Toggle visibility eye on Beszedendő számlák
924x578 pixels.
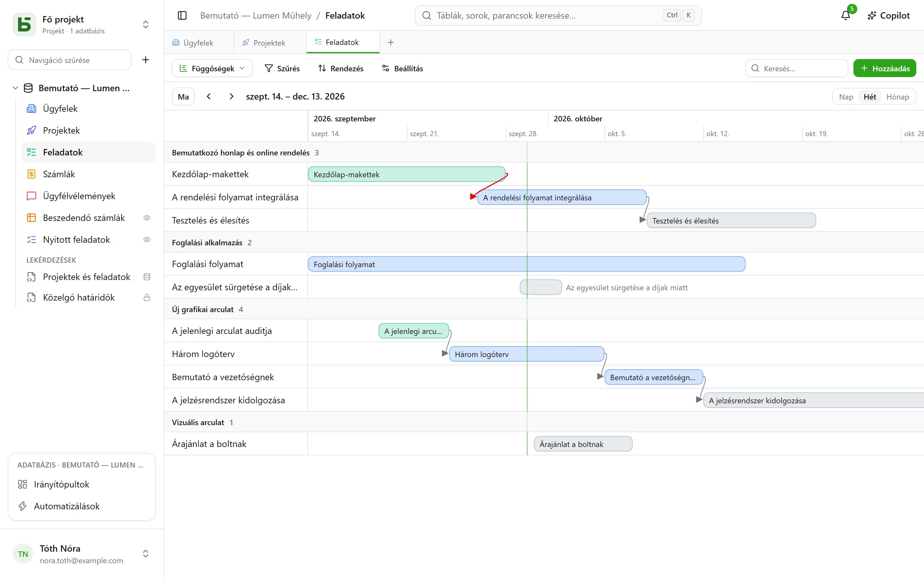click(147, 217)
